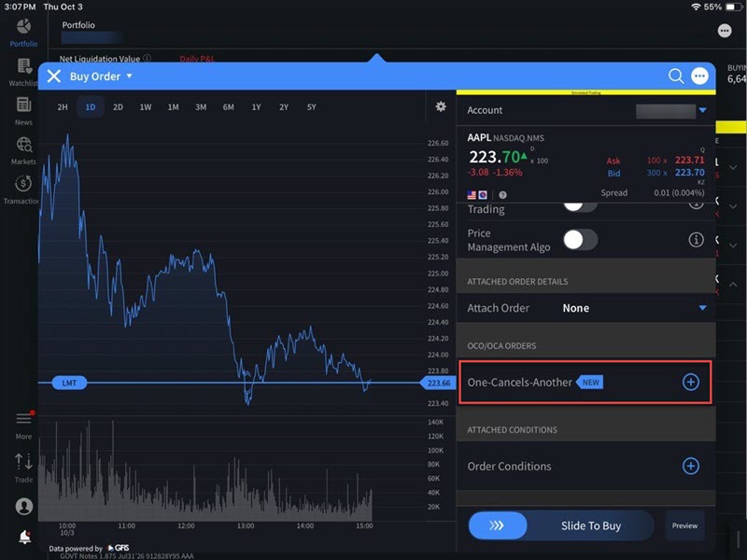Expand the Account selector dropdown

[702, 110]
